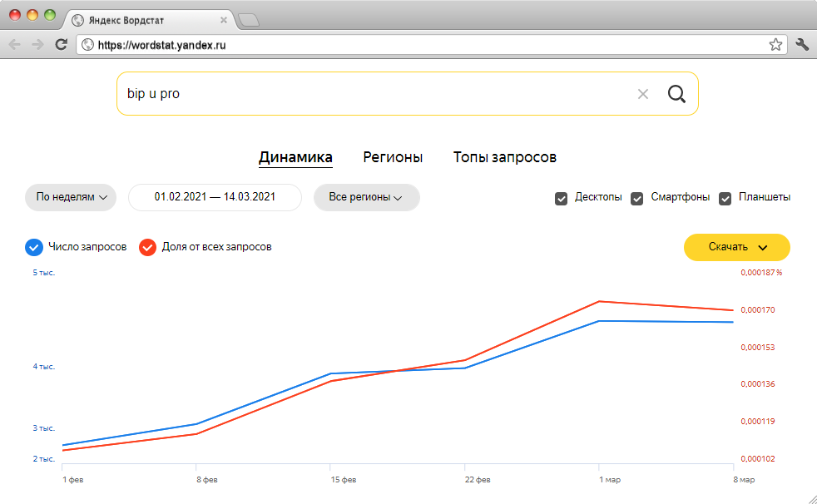817x504 pixels.
Task: Click the browser forward arrow
Action: coord(37,45)
